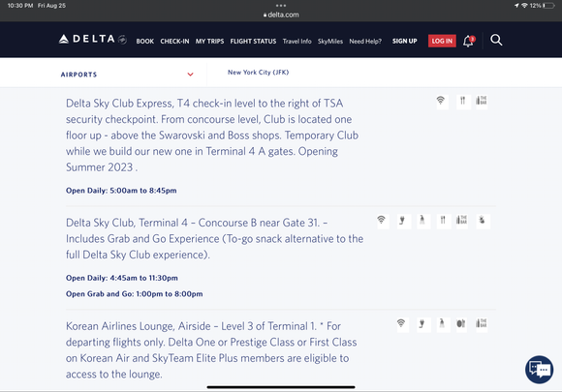Click Wi-Fi amenity icon for Sky Club Express
This screenshot has width=562, height=392.
coord(441,102)
